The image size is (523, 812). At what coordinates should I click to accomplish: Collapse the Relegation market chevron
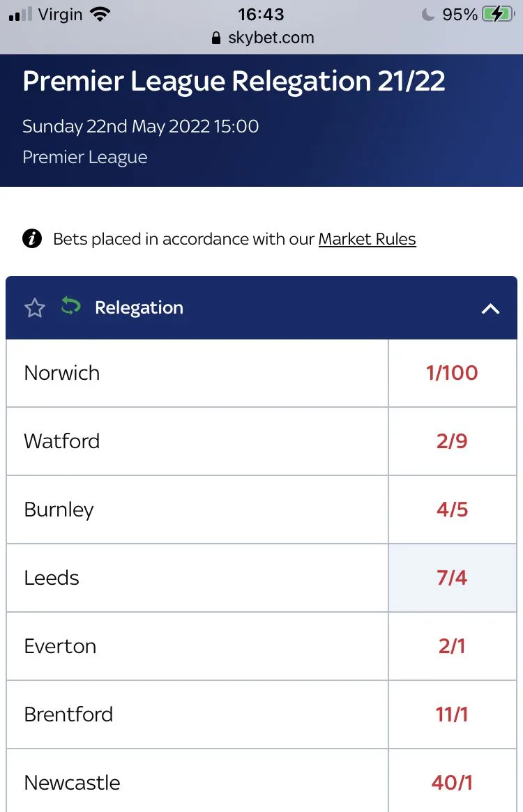point(491,308)
